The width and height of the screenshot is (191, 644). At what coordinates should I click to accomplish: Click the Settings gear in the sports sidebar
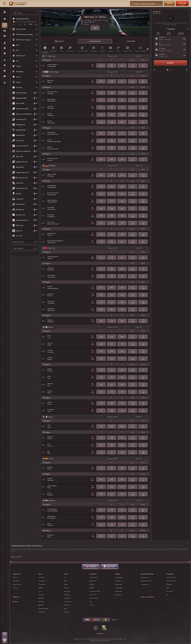(x=14, y=236)
